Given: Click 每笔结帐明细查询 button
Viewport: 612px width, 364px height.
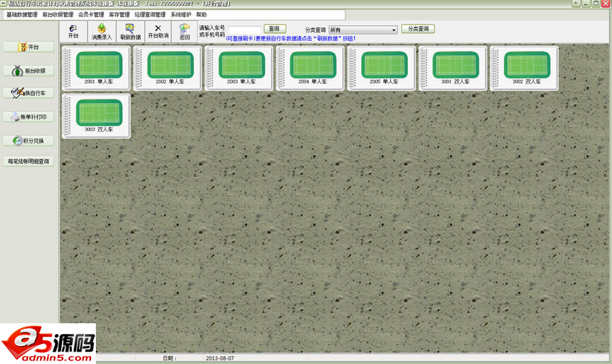Looking at the screenshot, I should point(29,162).
